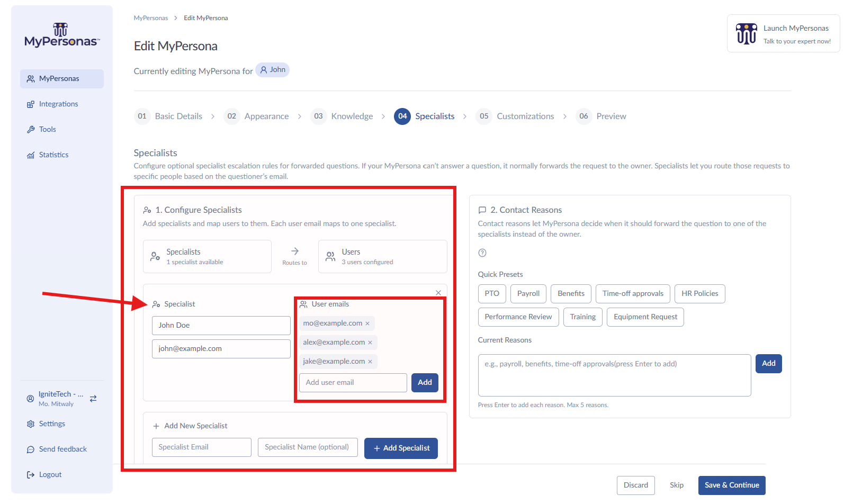Select the Time-off approvals preset
This screenshot has width=844, height=504.
pyautogui.click(x=633, y=294)
